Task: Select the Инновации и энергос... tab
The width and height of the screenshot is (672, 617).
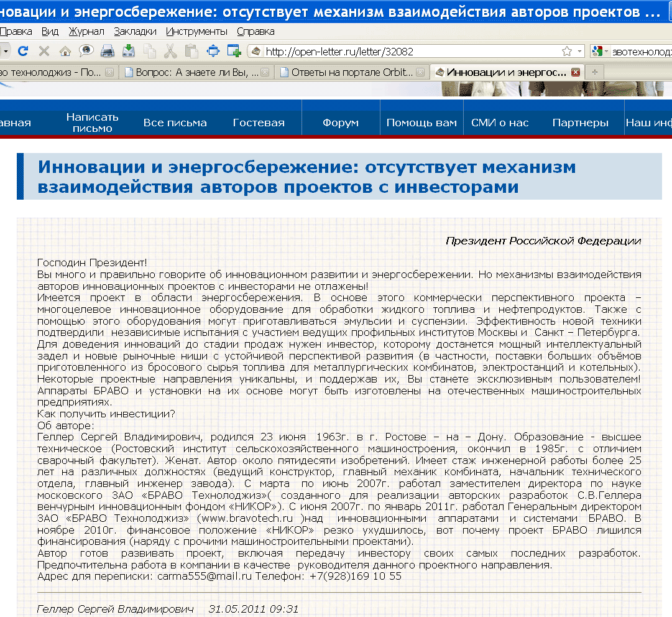Action: click(506, 73)
